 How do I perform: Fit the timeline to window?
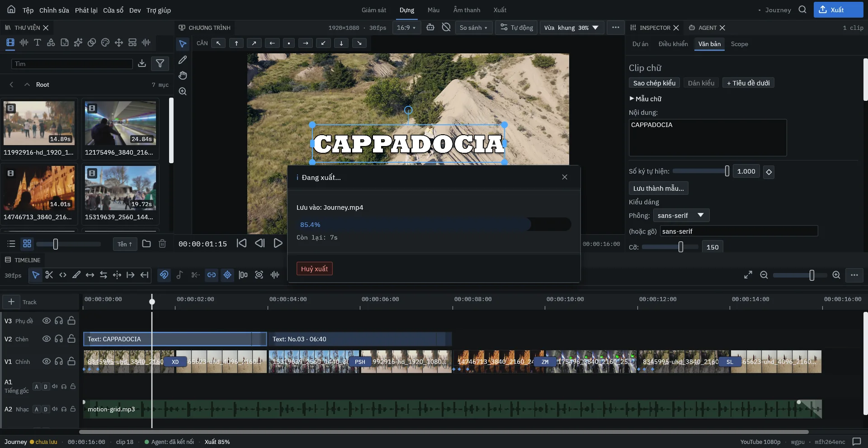[748, 275]
